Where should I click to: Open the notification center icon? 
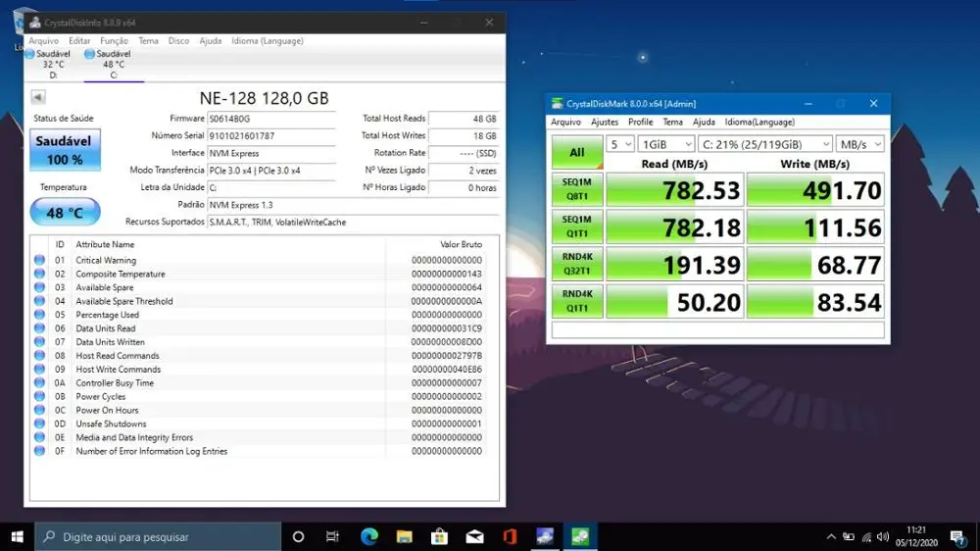tap(956, 536)
